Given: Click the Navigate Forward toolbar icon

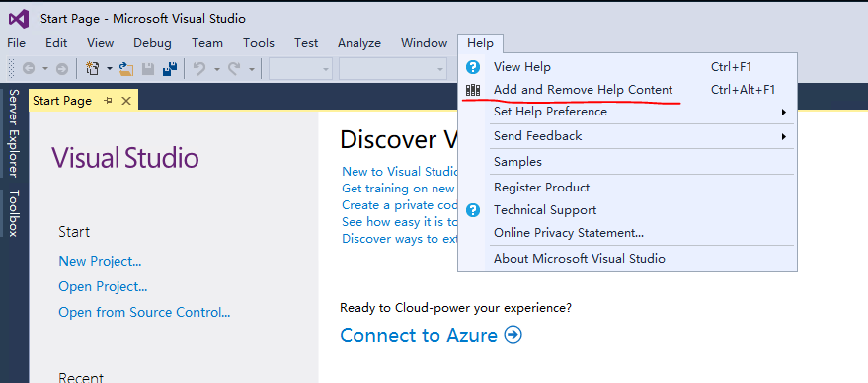Looking at the screenshot, I should pyautogui.click(x=62, y=69).
